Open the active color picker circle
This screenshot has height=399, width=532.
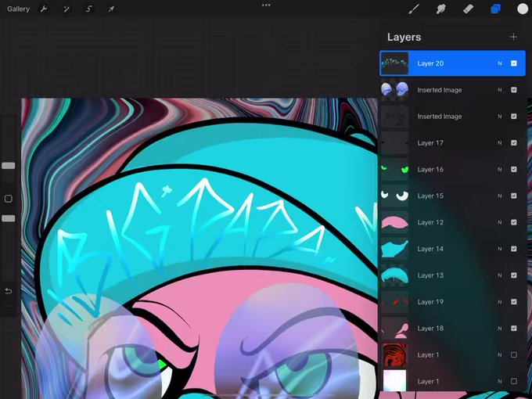523,9
